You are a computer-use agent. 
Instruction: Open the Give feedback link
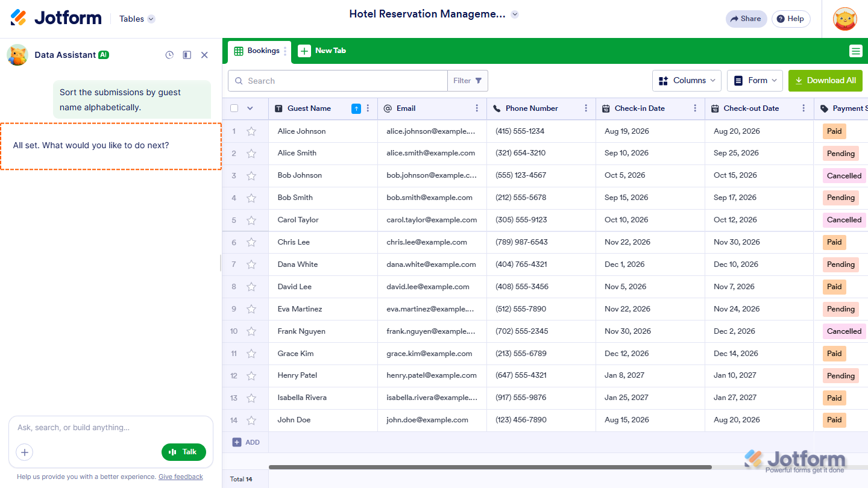pos(181,477)
